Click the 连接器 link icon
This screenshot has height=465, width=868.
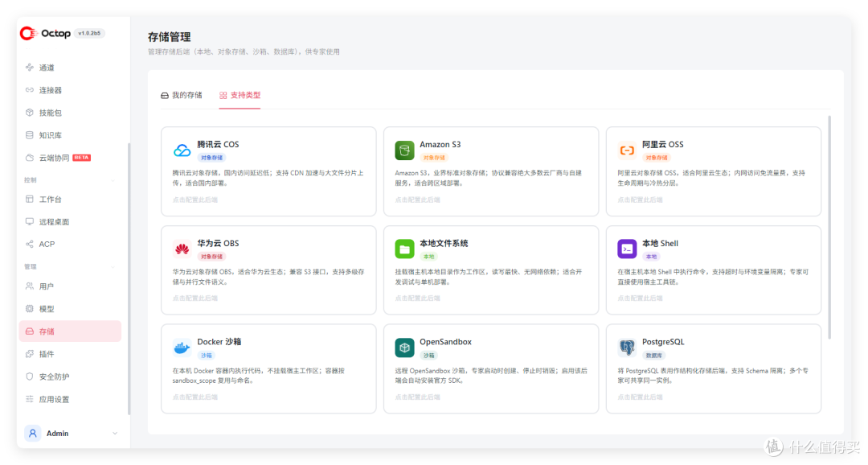(30, 90)
